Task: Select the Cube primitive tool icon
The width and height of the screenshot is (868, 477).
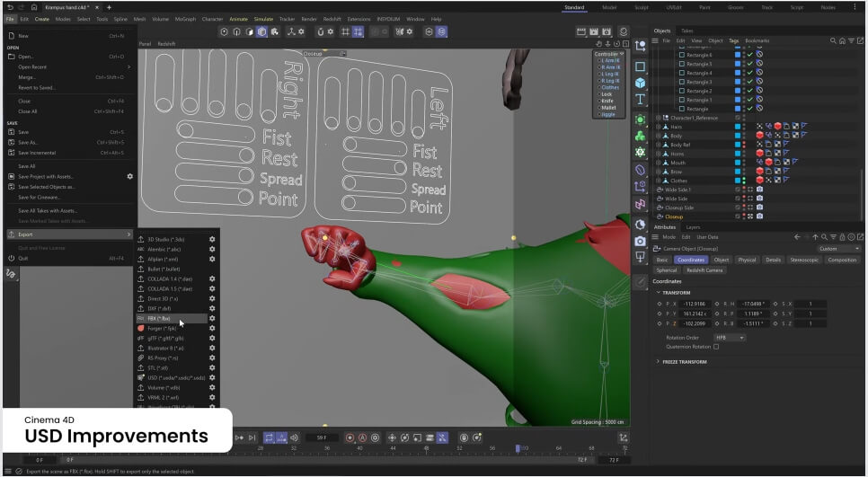Action: (x=641, y=83)
